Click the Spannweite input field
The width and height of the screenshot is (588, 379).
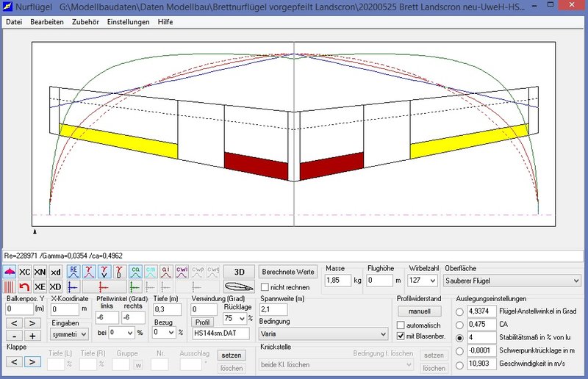click(273, 310)
